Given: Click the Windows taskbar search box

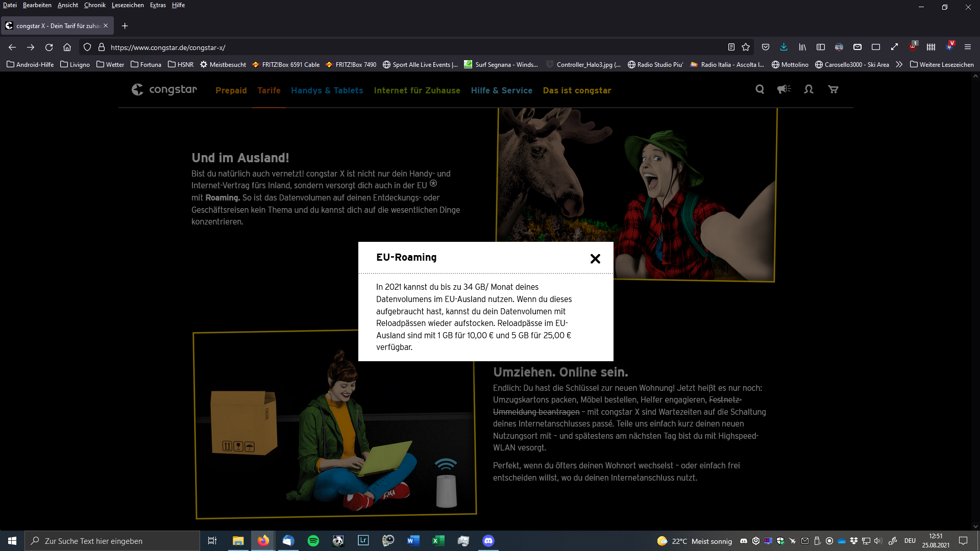Looking at the screenshot, I should (x=112, y=541).
